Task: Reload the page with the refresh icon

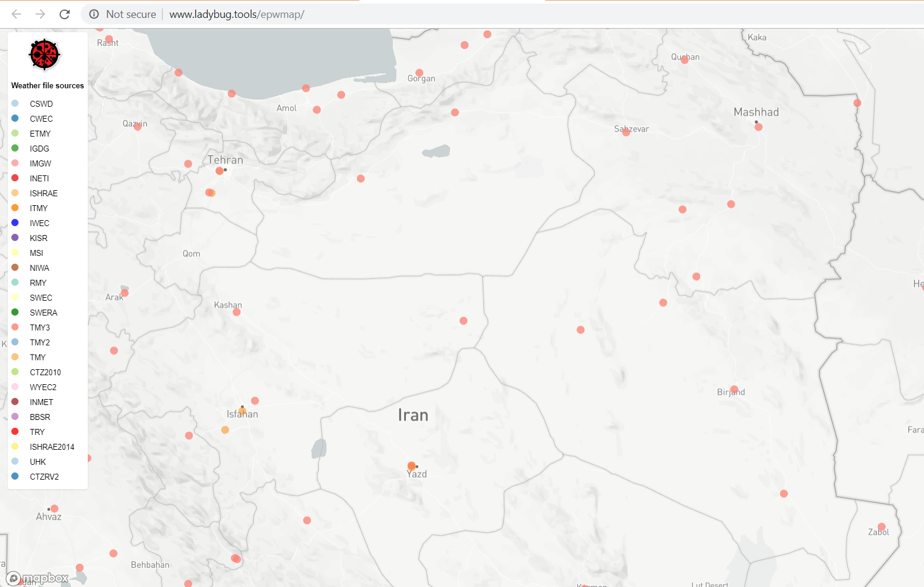Action: 64,14
